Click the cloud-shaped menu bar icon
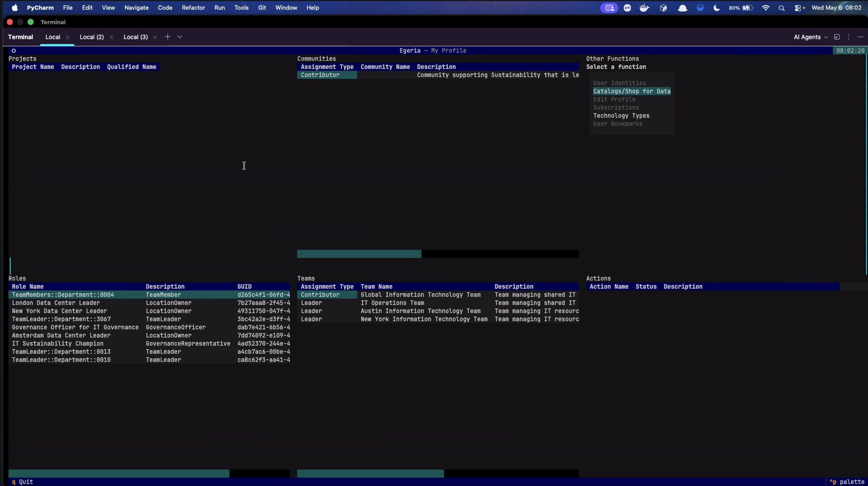The image size is (868, 486). [x=682, y=8]
